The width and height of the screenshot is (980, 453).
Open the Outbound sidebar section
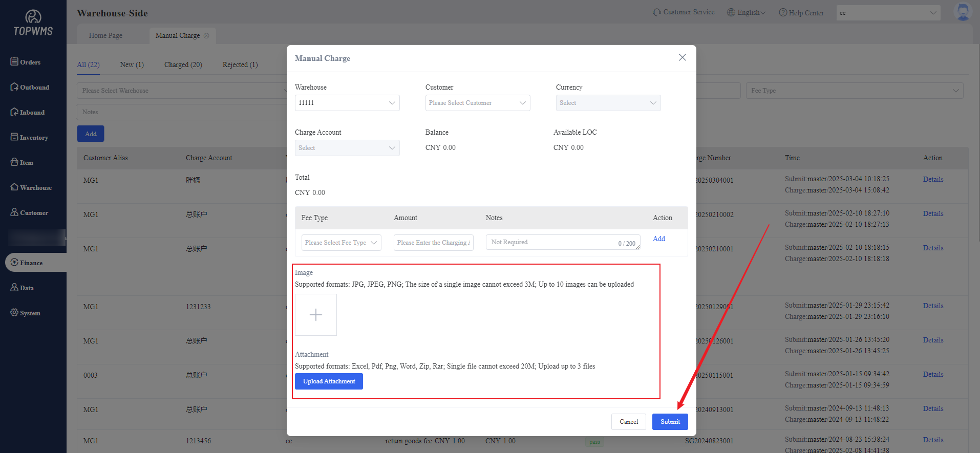(30, 87)
